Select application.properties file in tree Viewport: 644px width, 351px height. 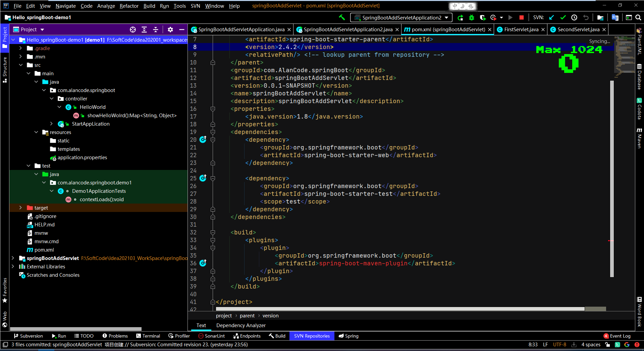point(82,157)
